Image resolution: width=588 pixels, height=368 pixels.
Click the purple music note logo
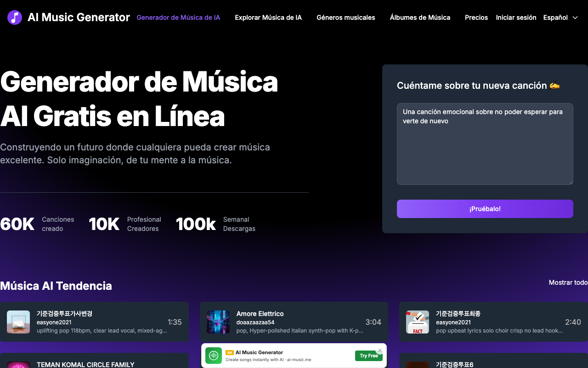[15, 17]
